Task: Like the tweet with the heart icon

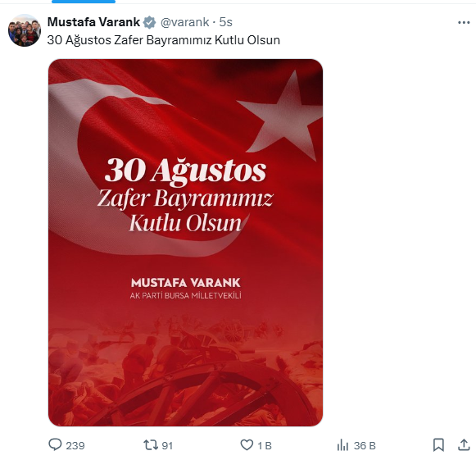Action: (x=247, y=445)
